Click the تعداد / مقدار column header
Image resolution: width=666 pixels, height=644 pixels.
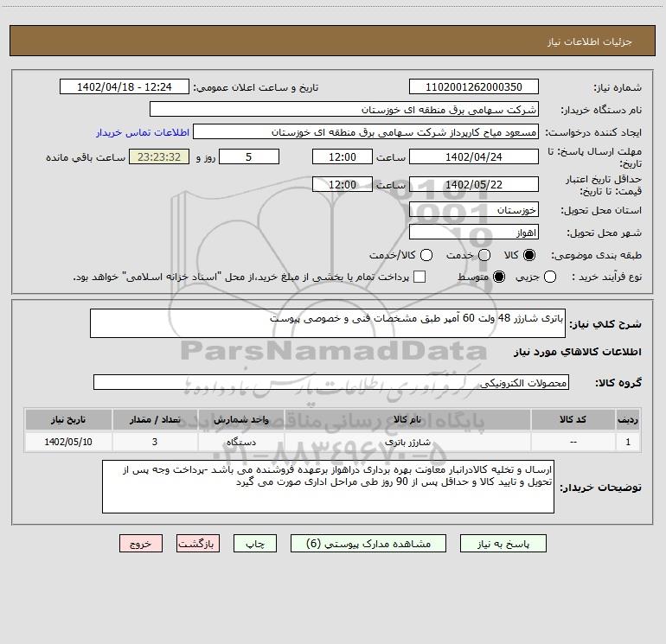pos(155,420)
